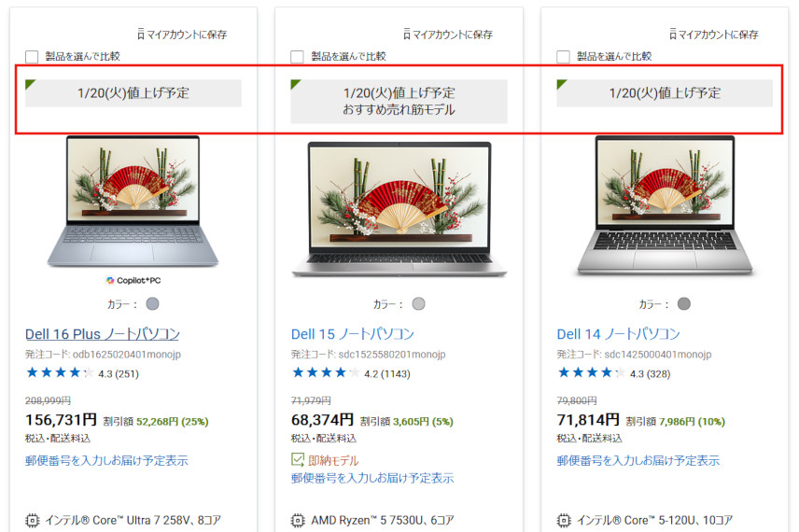The height and width of the screenshot is (532, 799).
Task: Select the blue-gray color swatch for Dell 16 Plus
Action: click(152, 304)
